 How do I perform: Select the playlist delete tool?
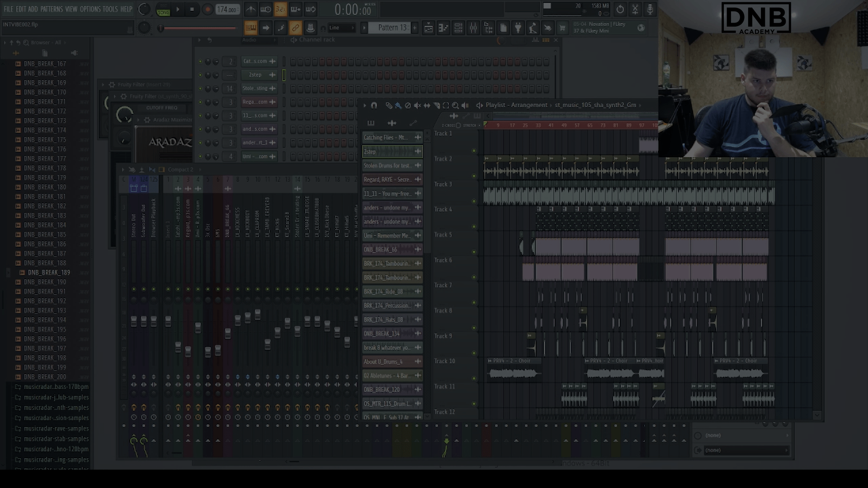[x=408, y=105]
